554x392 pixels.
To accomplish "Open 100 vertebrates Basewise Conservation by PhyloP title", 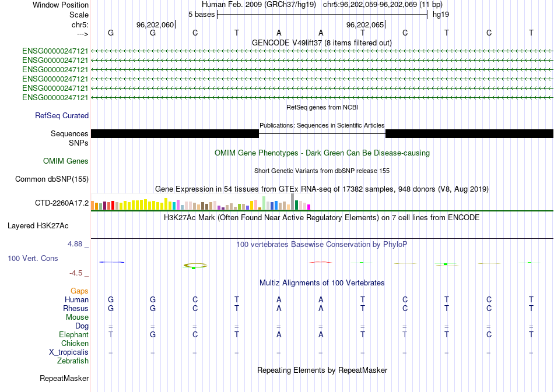I will (x=322, y=245).
